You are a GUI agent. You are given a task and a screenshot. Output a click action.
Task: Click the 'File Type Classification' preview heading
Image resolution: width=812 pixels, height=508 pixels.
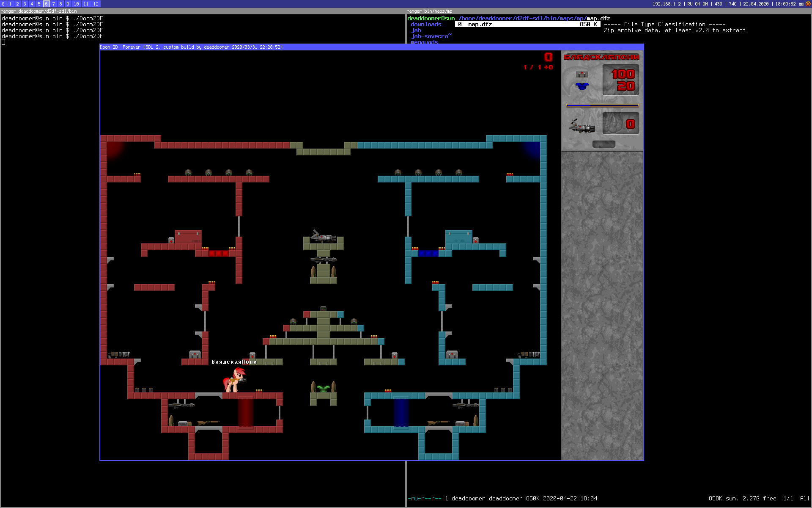pos(665,25)
